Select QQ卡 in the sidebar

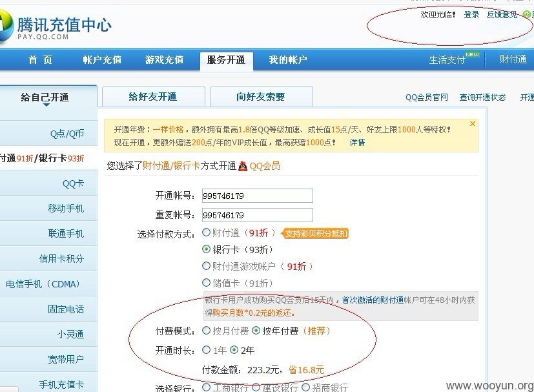pyautogui.click(x=73, y=183)
